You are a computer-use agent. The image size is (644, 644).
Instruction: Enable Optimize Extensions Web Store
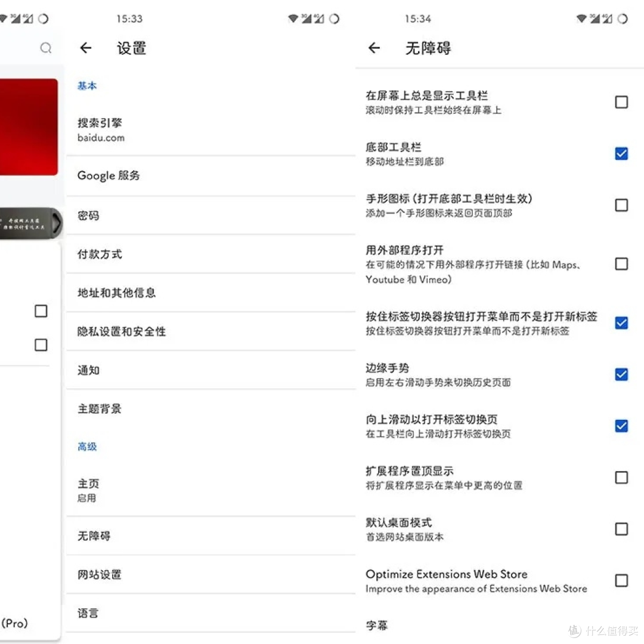pyautogui.click(x=621, y=580)
